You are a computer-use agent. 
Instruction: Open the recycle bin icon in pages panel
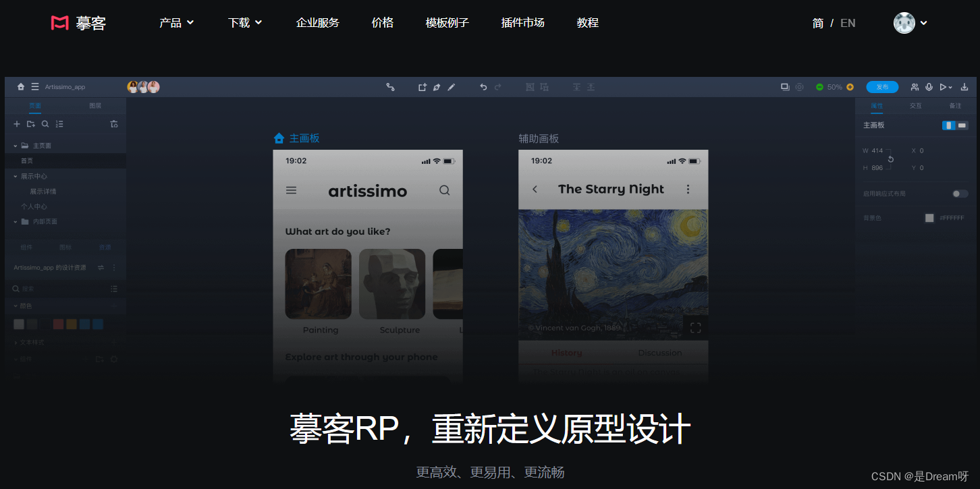114,124
